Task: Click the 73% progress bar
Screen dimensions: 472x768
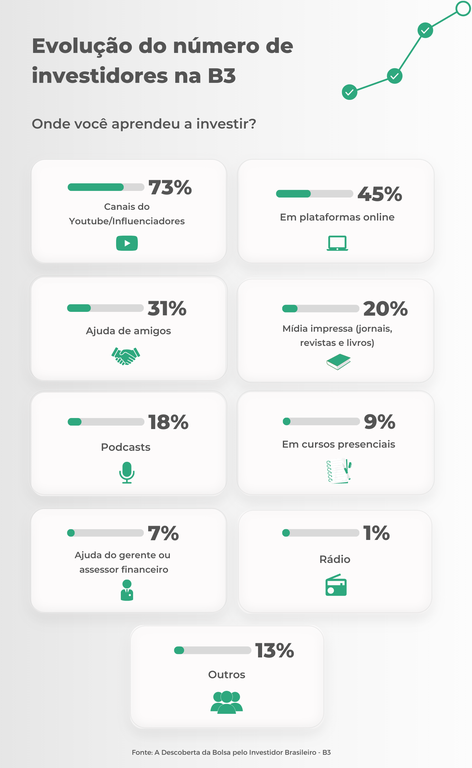Action: (x=106, y=187)
